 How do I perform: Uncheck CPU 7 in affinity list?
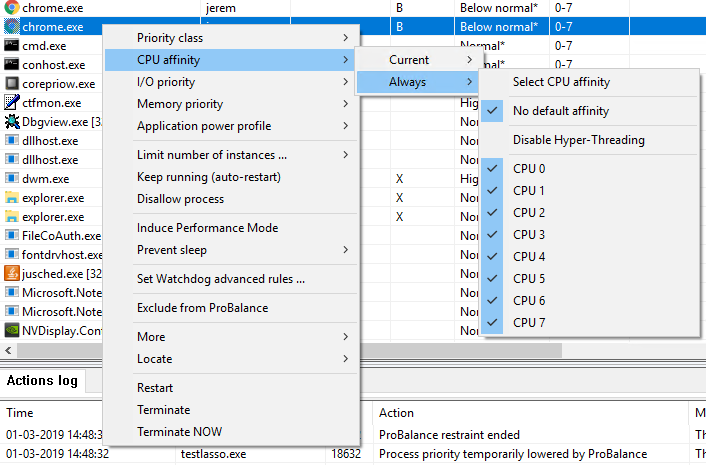pos(492,322)
